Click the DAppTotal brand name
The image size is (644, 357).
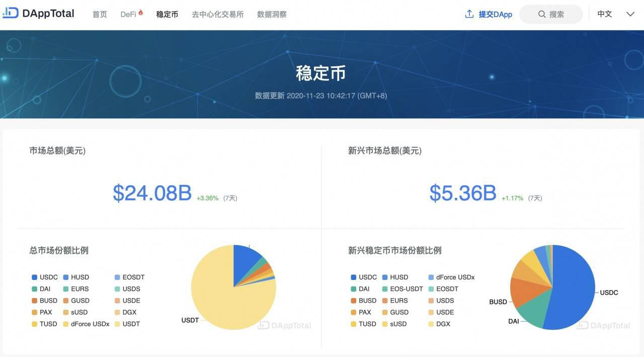(48, 13)
